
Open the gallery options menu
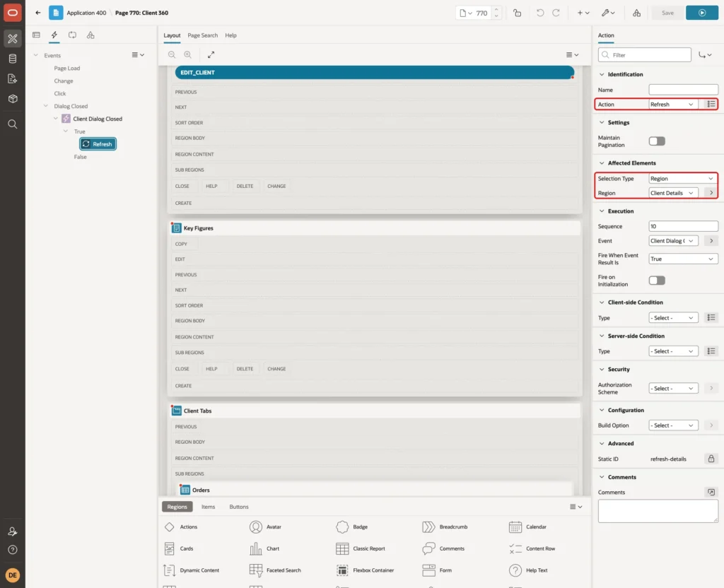(x=576, y=507)
